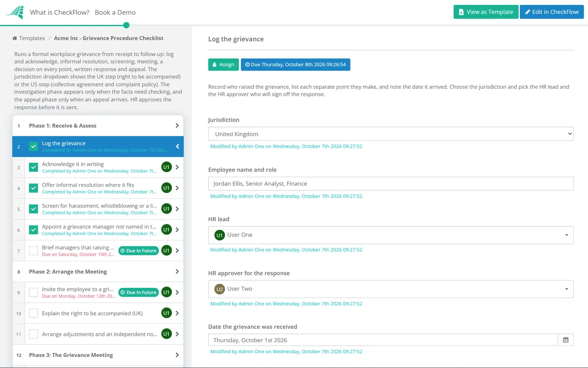Click the U1 avatar on Arrange adjustments row

click(x=166, y=334)
